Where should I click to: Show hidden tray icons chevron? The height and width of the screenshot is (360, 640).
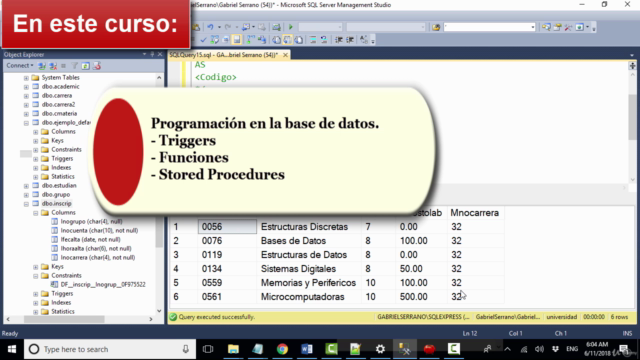[x=507, y=349]
